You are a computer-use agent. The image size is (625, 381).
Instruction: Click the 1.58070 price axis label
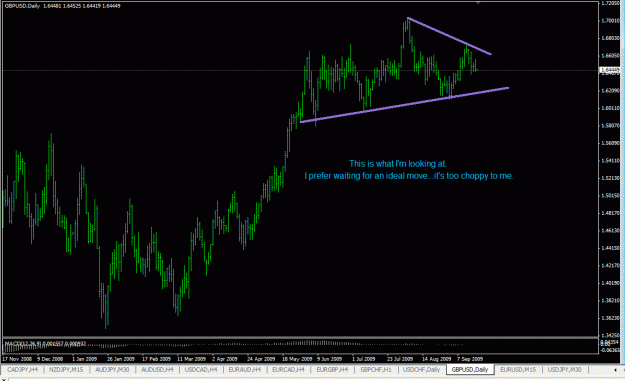pyautogui.click(x=610, y=126)
